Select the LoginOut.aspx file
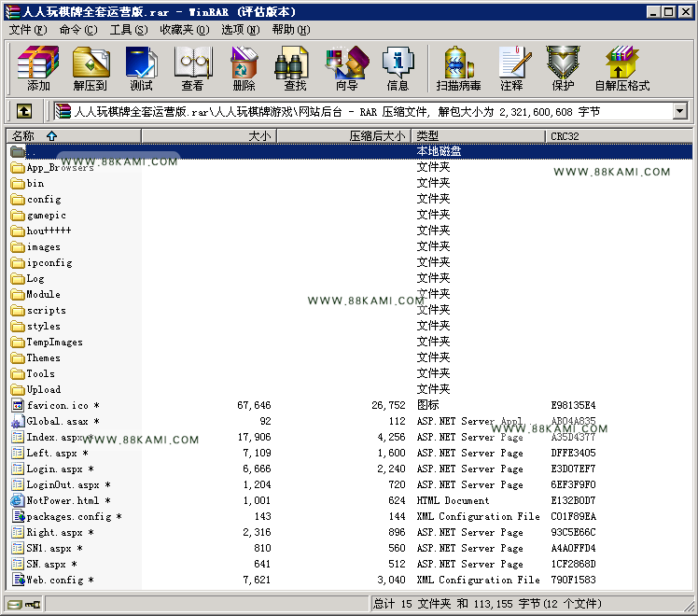 pyautogui.click(x=63, y=484)
